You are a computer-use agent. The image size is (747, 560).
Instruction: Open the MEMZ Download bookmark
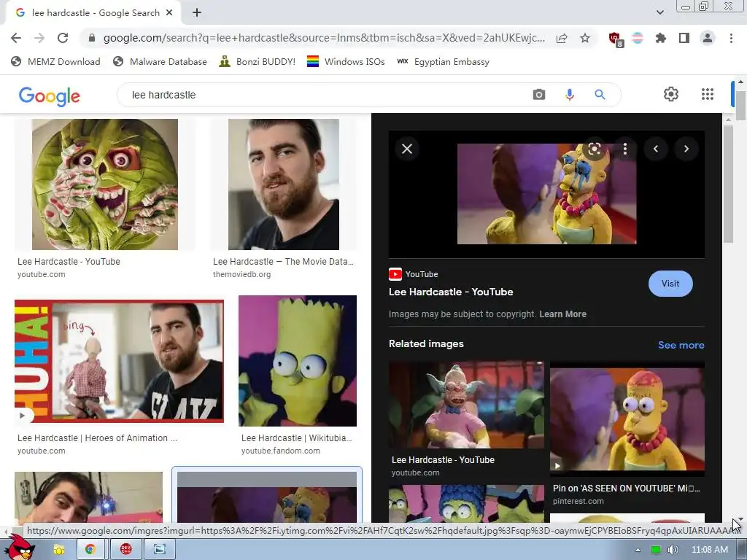55,61
